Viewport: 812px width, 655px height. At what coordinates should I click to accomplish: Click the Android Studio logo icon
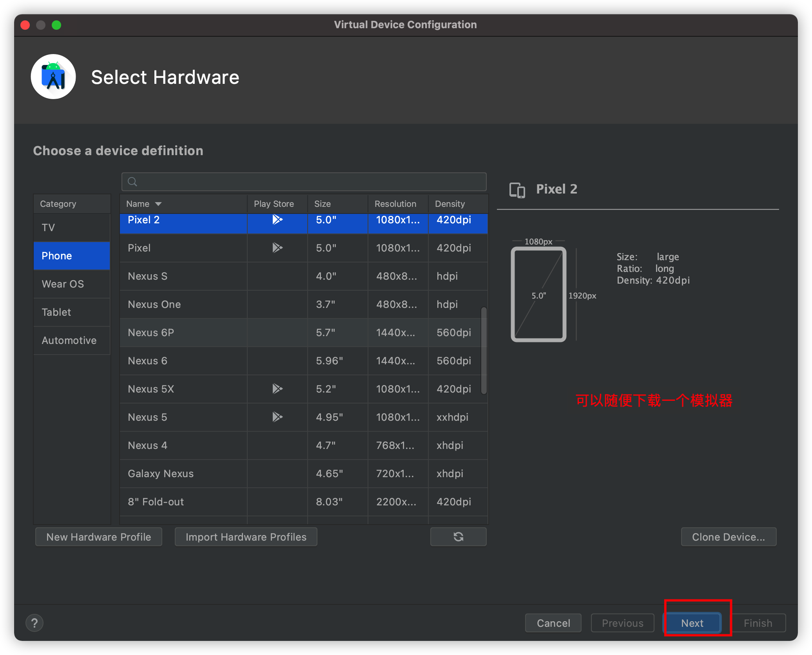[53, 77]
